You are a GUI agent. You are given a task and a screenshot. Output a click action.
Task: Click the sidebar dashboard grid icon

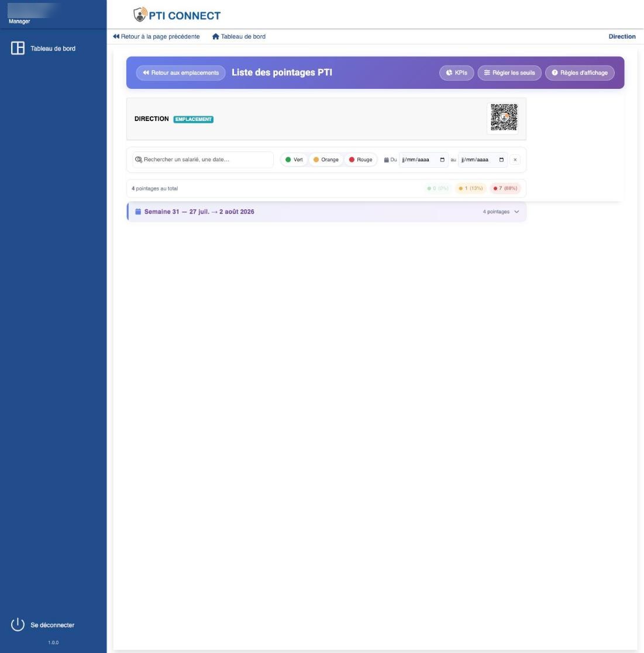pos(18,48)
